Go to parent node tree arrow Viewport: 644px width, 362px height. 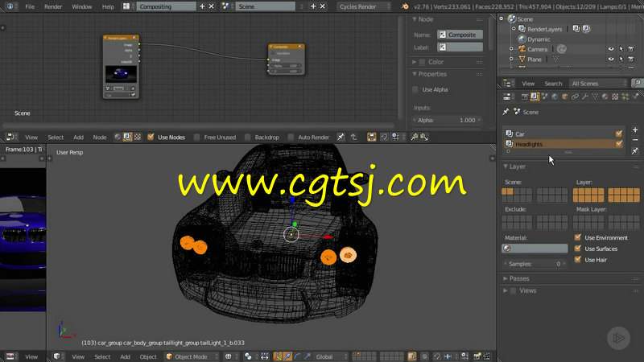click(x=353, y=137)
